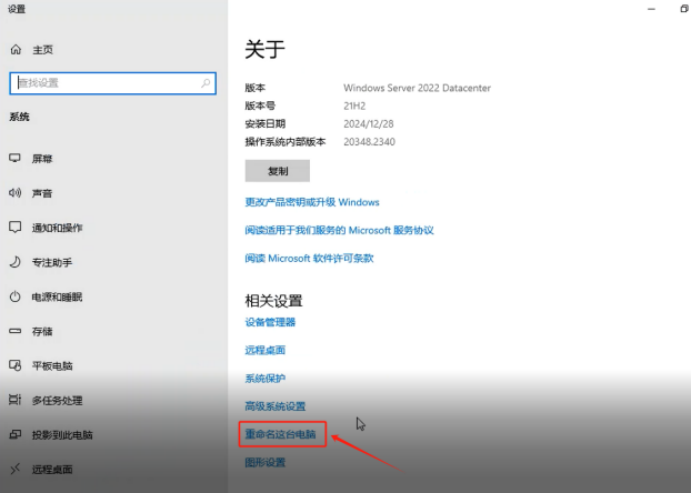Open the 设备管理器 link
This screenshot has width=692, height=493.
[270, 322]
